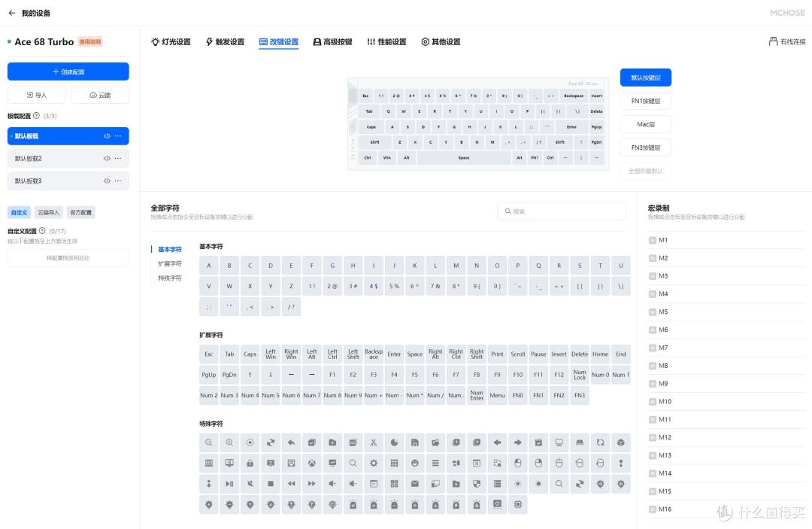Viewport: 812px width, 529px height.
Task: Select the save floppy disk special key
Action: (x=415, y=442)
